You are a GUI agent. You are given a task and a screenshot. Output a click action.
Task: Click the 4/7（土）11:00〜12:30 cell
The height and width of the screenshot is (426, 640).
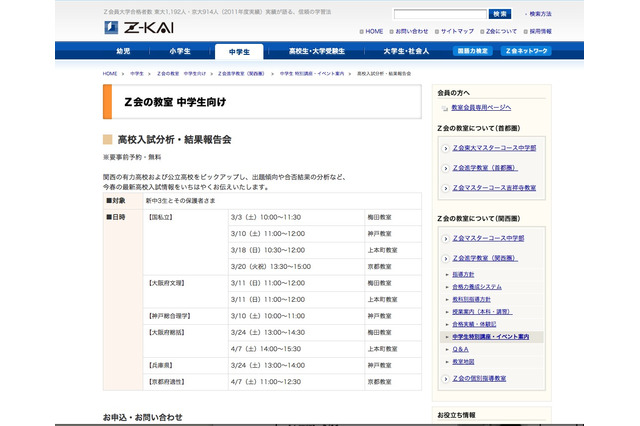[x=296, y=382]
